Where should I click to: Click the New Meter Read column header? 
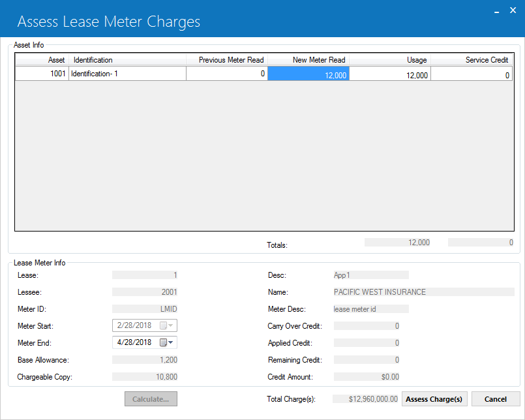tap(308, 59)
